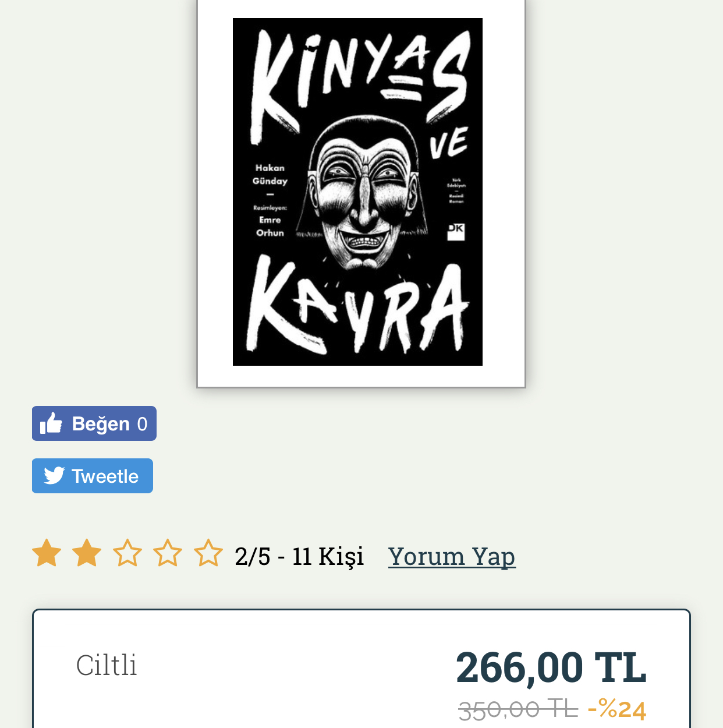Click the Twitter bird icon
The width and height of the screenshot is (723, 728).
54,476
